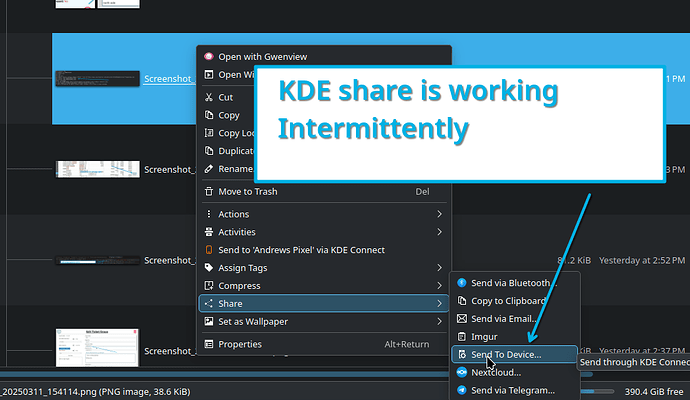Expand the Assign Tags submenu arrow
690x400 pixels.
pyautogui.click(x=439, y=268)
